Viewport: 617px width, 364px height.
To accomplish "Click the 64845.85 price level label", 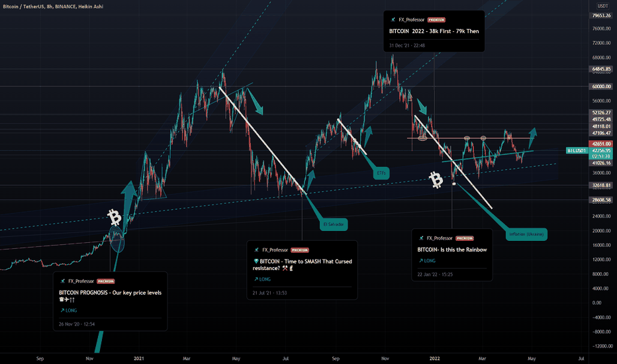I will click(x=601, y=69).
